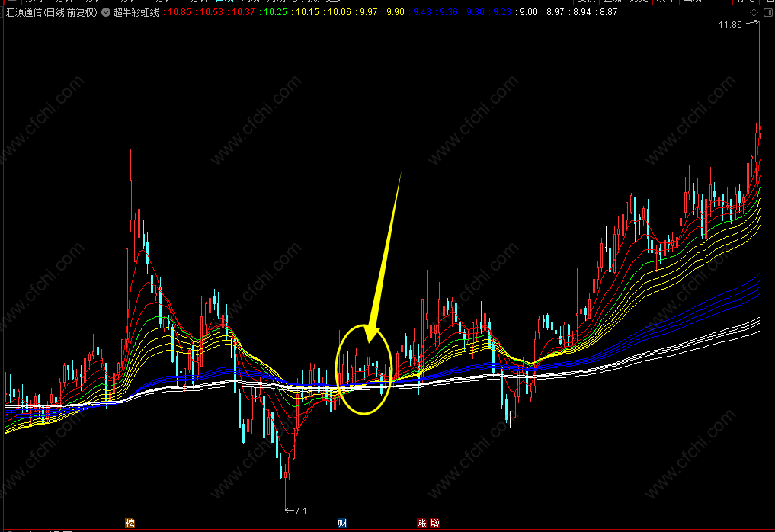Viewport: 775px width, 532px height.
Task: Select the red indicator value 10.37
Action: pyautogui.click(x=244, y=12)
